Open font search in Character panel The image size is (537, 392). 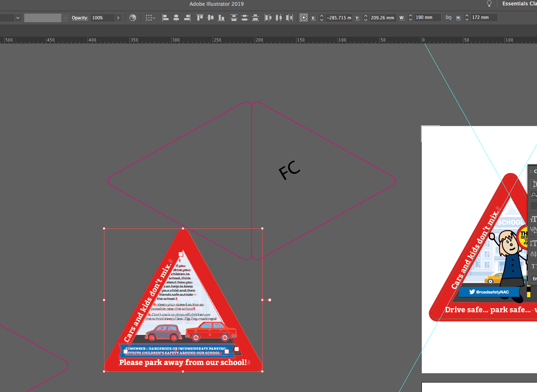coord(534,195)
